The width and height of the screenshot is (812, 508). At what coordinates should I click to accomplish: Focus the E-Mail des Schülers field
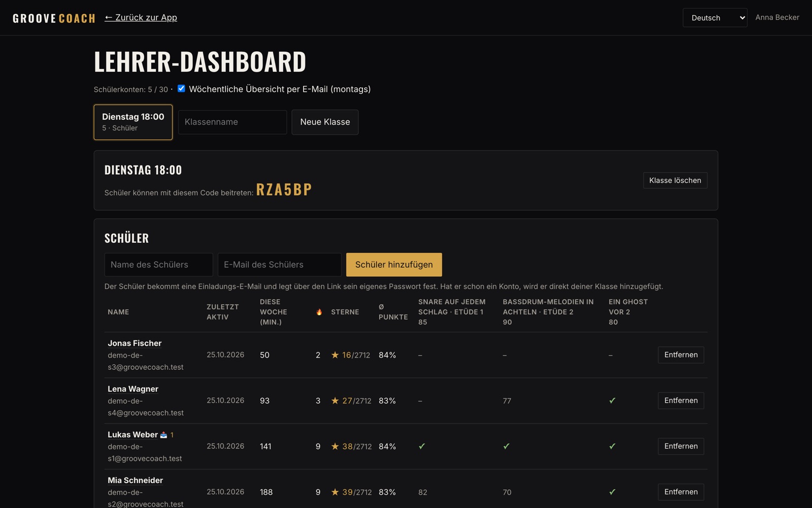(280, 265)
